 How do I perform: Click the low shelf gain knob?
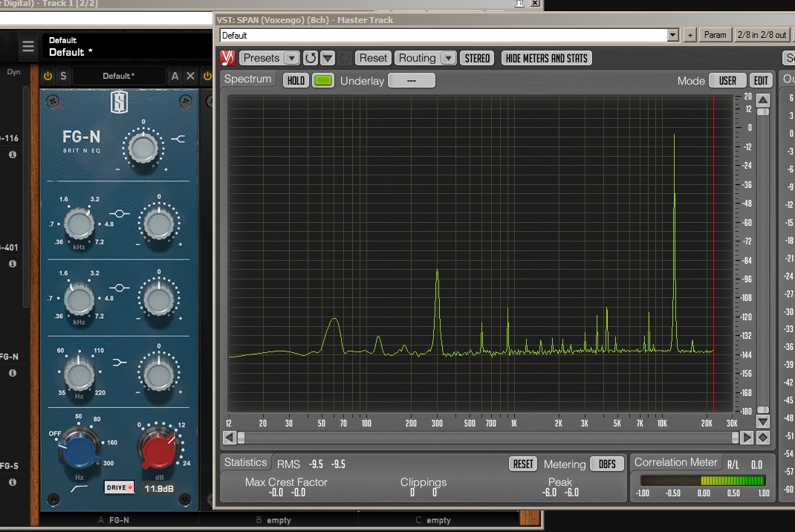pos(159,374)
